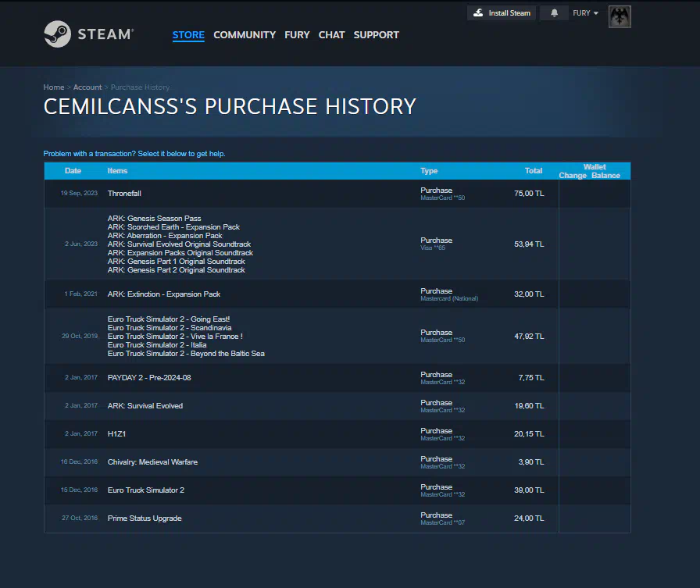Open the FURY account dropdown
This screenshot has height=588, width=700.
point(585,13)
